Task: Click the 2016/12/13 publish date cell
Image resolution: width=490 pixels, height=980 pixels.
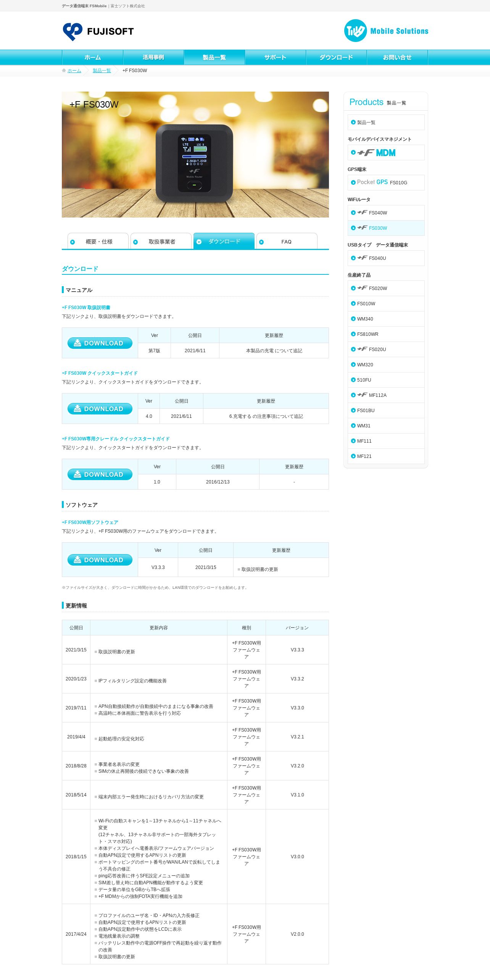Action: 218,482
